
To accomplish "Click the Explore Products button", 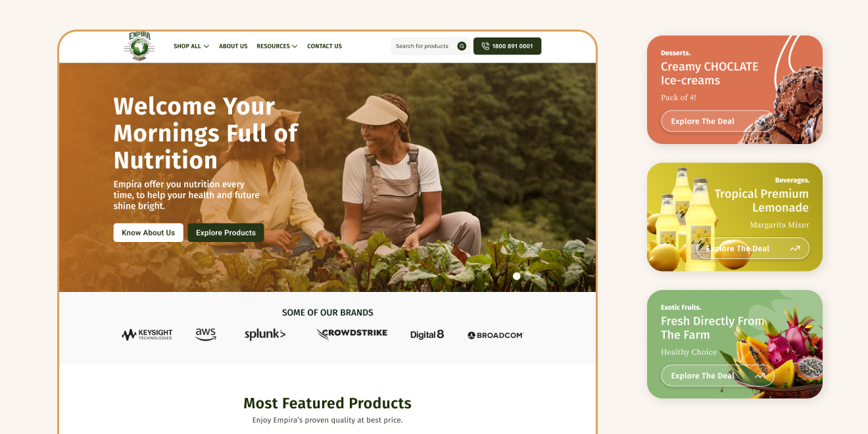I will pyautogui.click(x=226, y=233).
